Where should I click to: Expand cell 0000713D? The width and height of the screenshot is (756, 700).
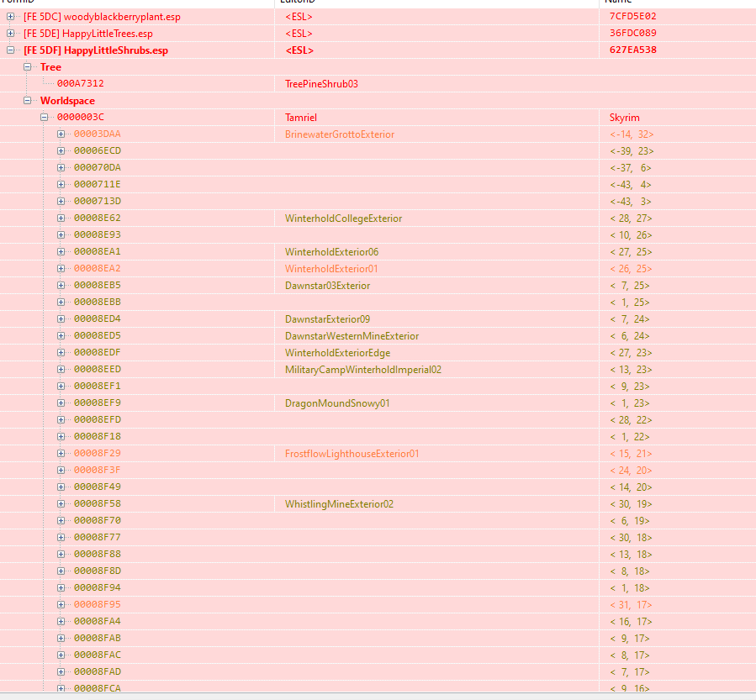61,201
